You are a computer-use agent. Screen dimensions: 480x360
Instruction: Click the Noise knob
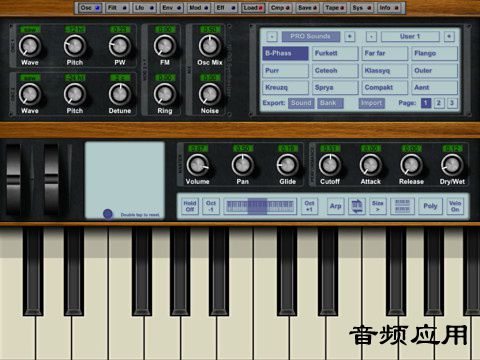pos(210,94)
